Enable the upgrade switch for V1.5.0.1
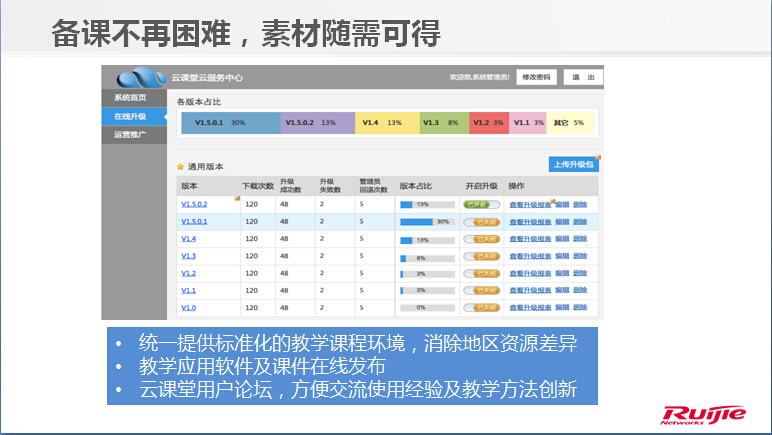772x435 pixels. coord(482,222)
